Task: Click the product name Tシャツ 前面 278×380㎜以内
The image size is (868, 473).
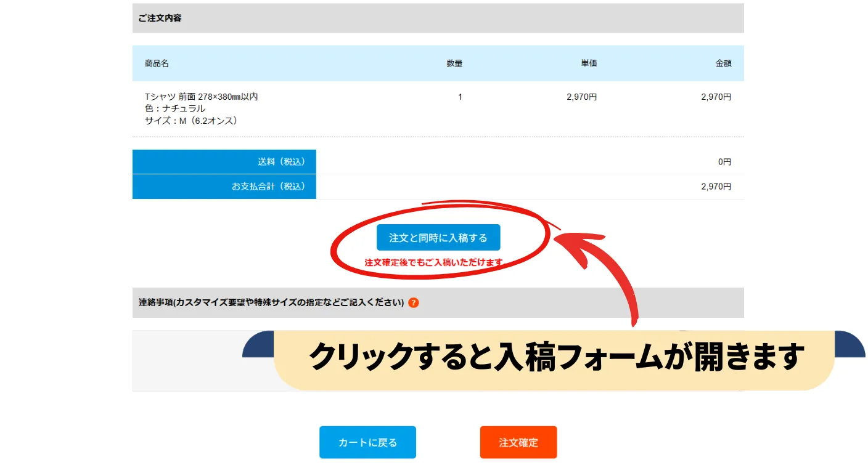Action: (x=201, y=97)
